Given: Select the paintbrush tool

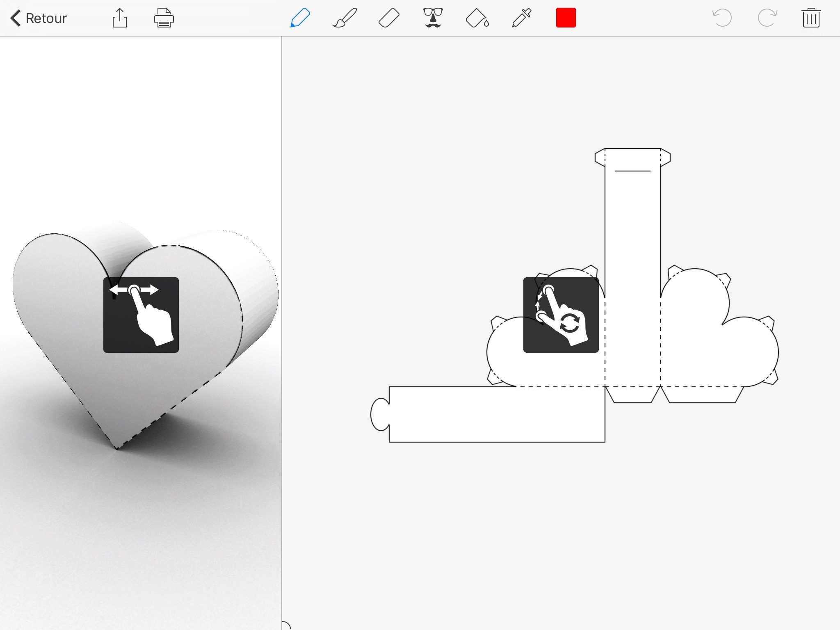Looking at the screenshot, I should coord(345,18).
